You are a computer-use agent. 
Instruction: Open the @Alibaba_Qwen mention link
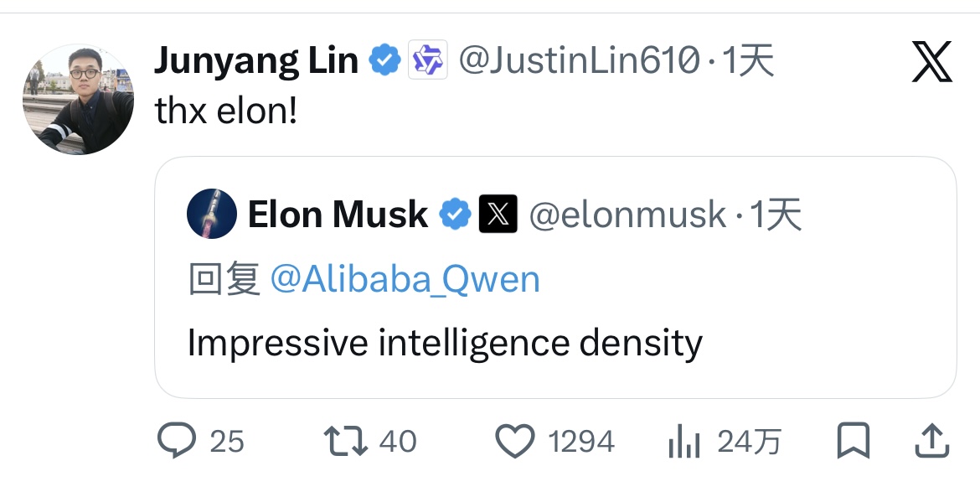click(x=405, y=279)
